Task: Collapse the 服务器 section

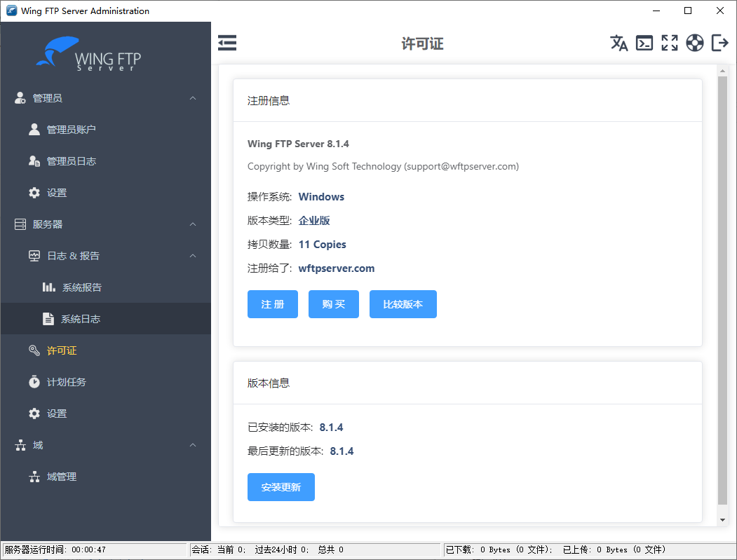Action: coord(192,224)
